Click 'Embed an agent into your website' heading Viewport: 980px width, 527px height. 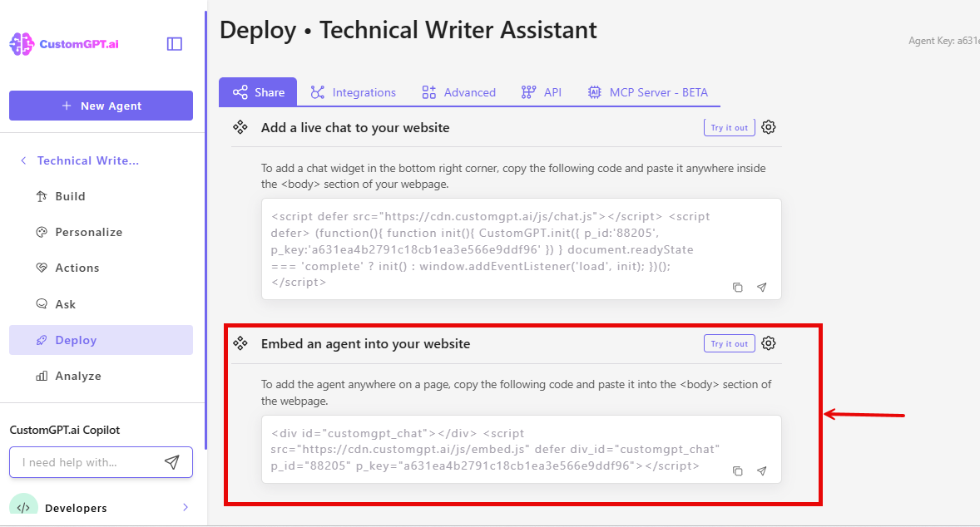365,343
